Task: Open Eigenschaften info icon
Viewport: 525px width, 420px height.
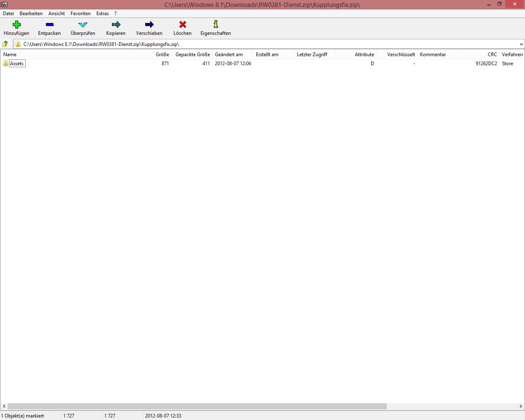Action: [x=216, y=25]
